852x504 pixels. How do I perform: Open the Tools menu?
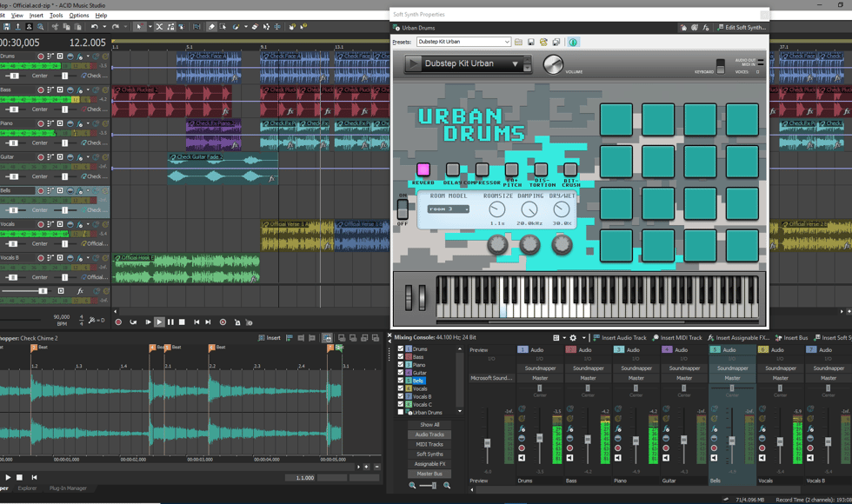(x=56, y=16)
